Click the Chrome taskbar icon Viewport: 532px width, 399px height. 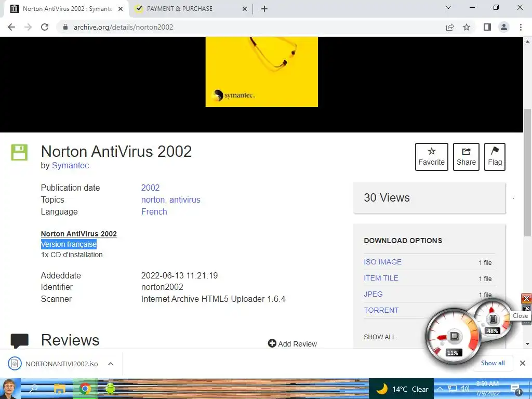(85, 389)
